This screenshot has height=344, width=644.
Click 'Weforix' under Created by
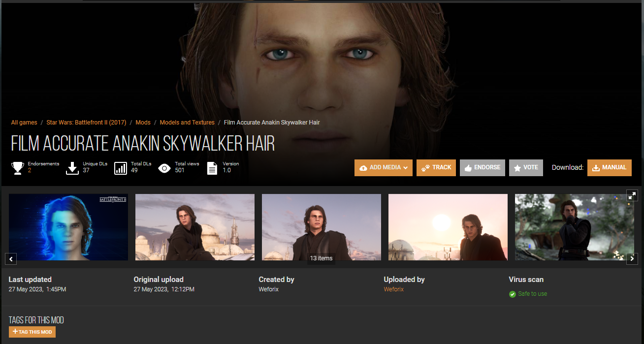click(x=269, y=289)
